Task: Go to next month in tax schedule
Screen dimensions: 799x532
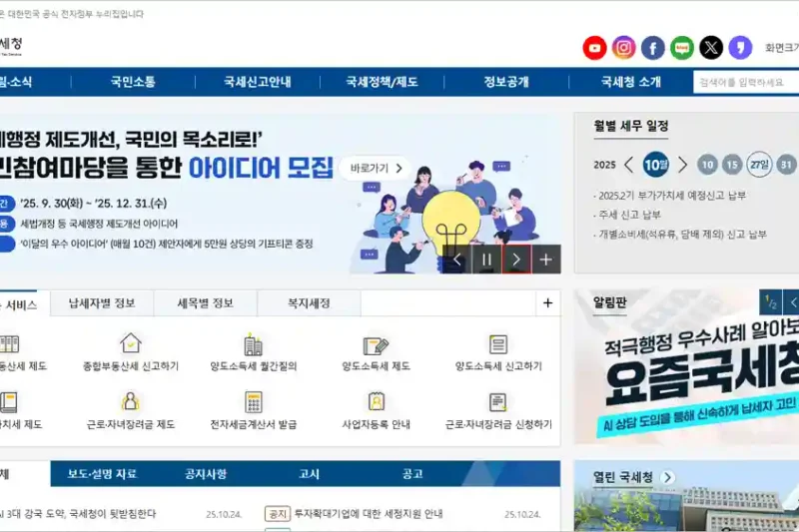Action: pyautogui.click(x=682, y=165)
